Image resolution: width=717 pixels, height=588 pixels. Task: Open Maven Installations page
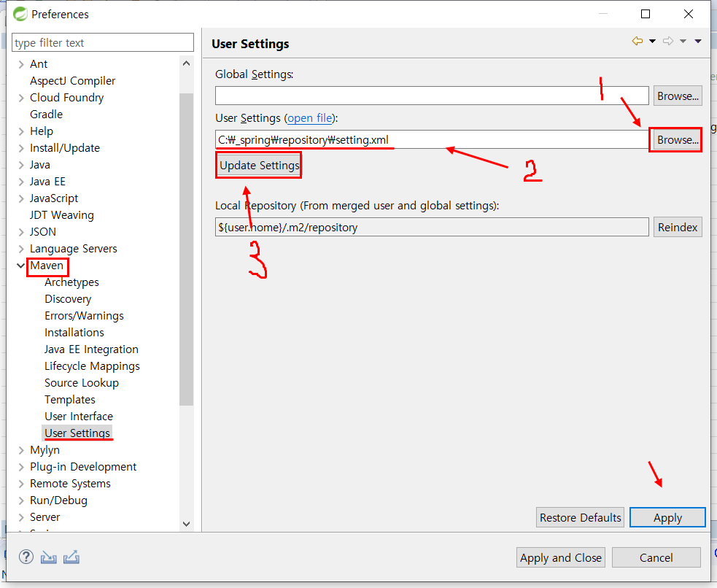74,333
